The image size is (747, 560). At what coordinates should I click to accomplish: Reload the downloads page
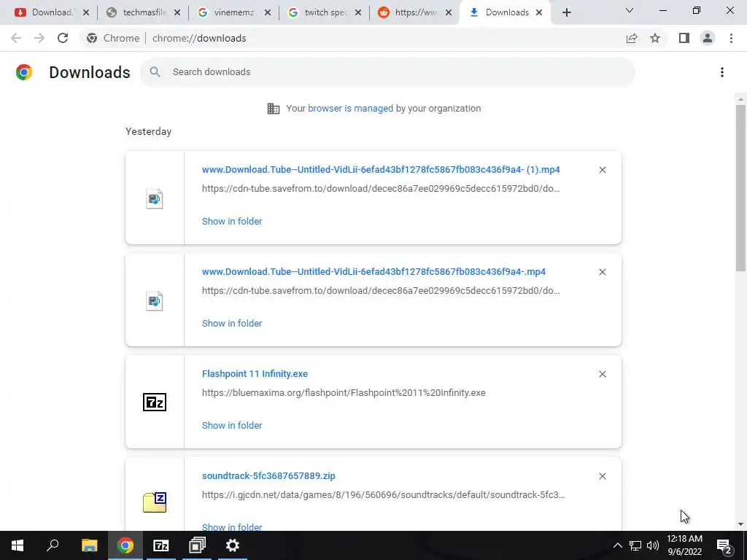63,38
